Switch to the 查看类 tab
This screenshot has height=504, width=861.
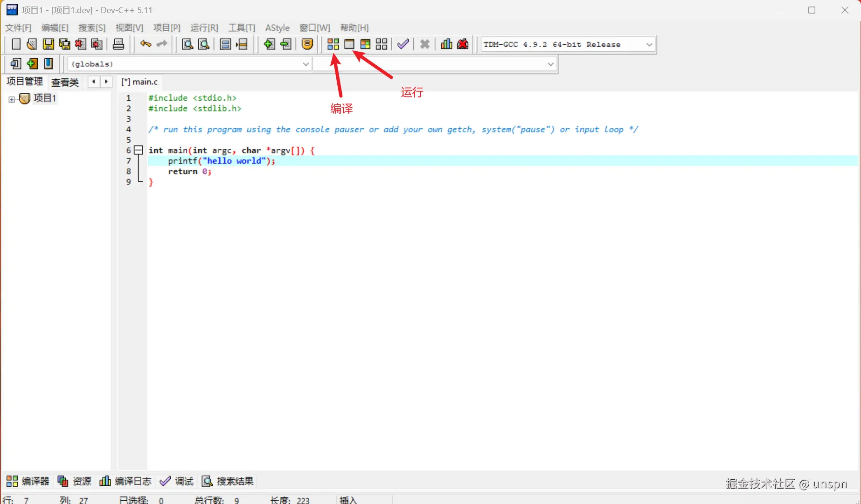(x=65, y=83)
